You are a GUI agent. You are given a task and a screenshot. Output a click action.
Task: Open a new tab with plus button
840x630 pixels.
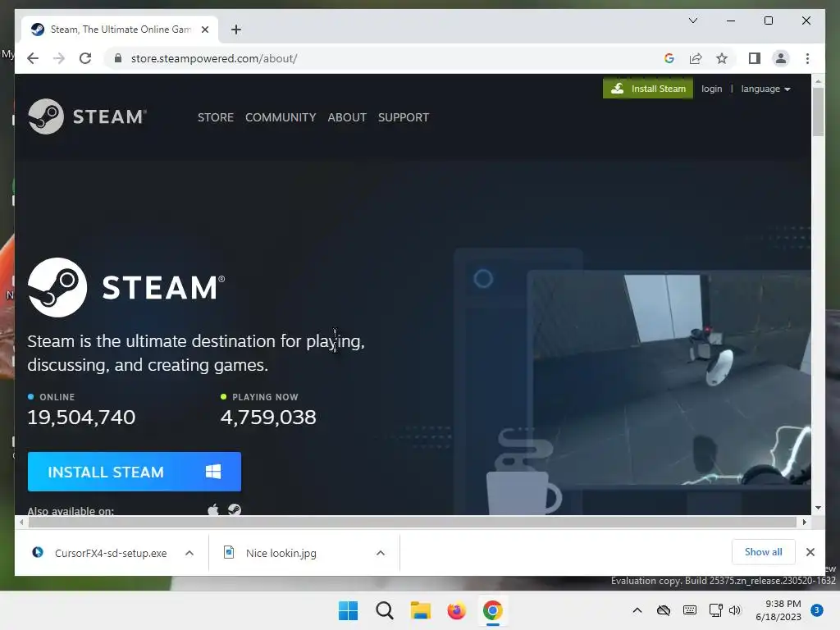(x=236, y=30)
